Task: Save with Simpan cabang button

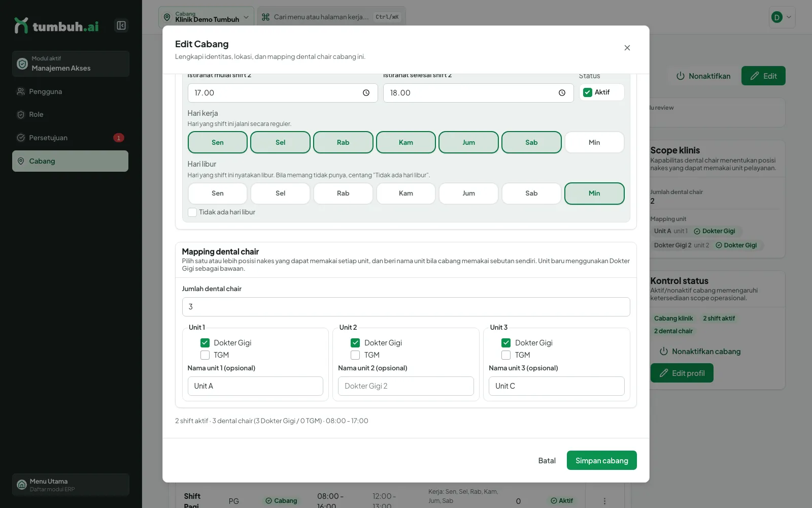Action: tap(601, 461)
